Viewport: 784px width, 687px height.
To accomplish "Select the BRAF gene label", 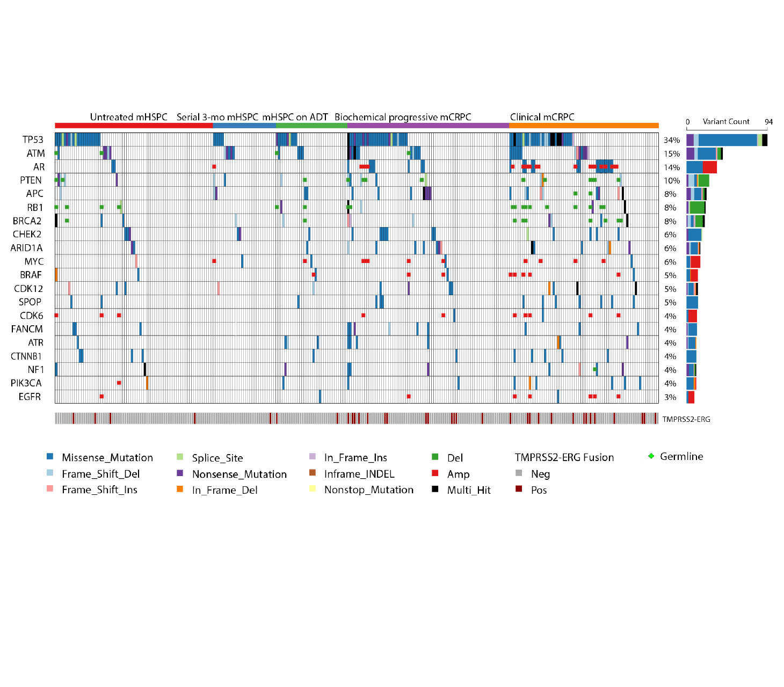I will pyautogui.click(x=31, y=275).
